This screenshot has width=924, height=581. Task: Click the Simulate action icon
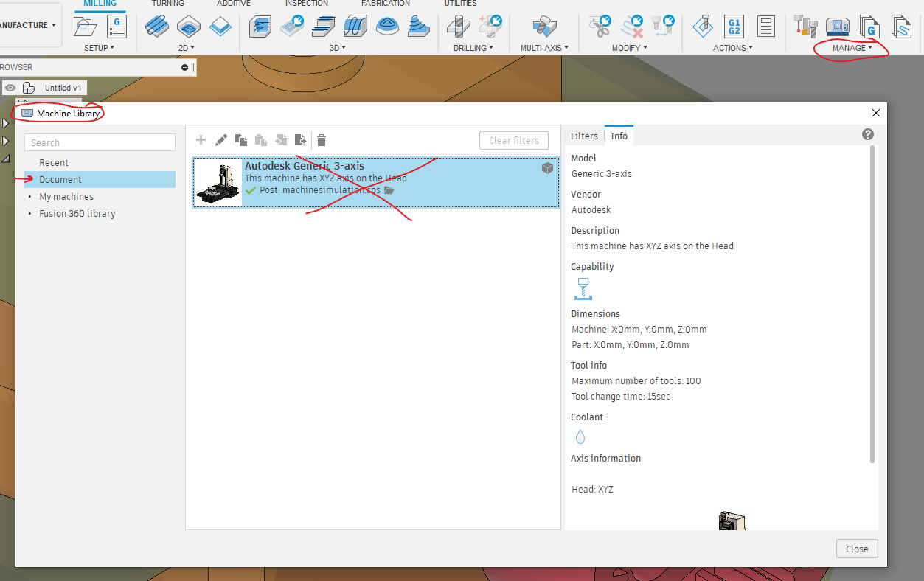702,27
